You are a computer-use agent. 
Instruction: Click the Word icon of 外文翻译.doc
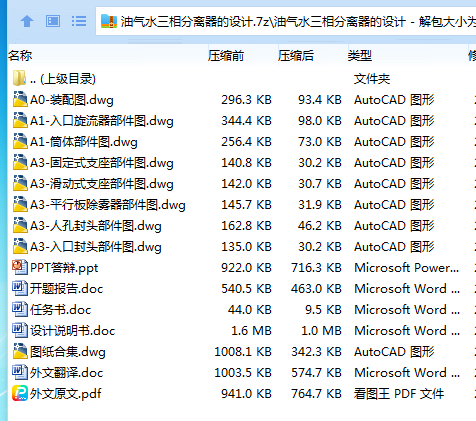[20, 372]
